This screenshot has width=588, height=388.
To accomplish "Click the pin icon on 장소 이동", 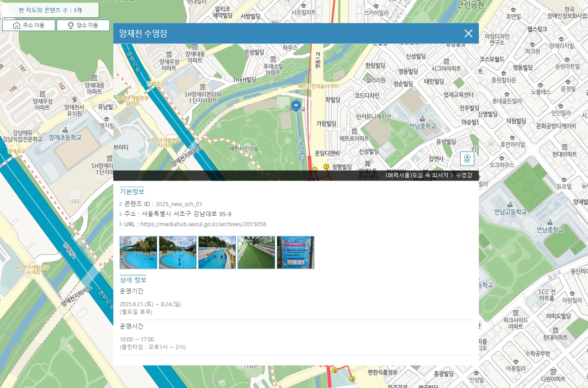I will click(71, 26).
